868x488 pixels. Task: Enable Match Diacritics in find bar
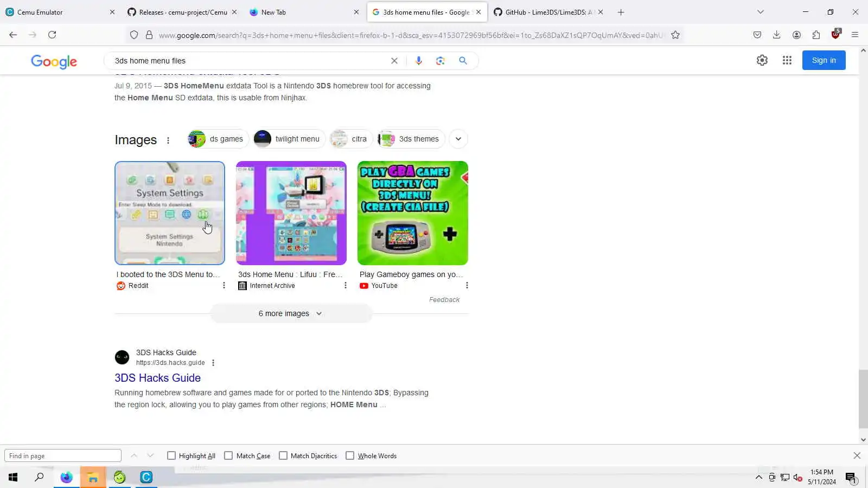283,455
